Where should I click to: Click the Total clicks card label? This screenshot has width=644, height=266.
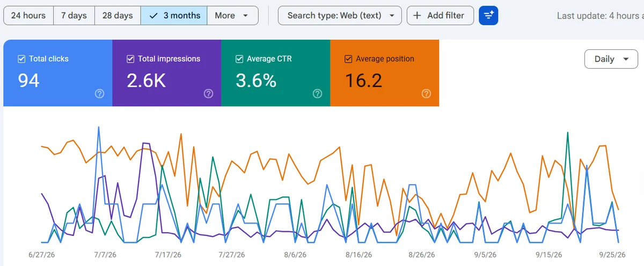click(49, 59)
